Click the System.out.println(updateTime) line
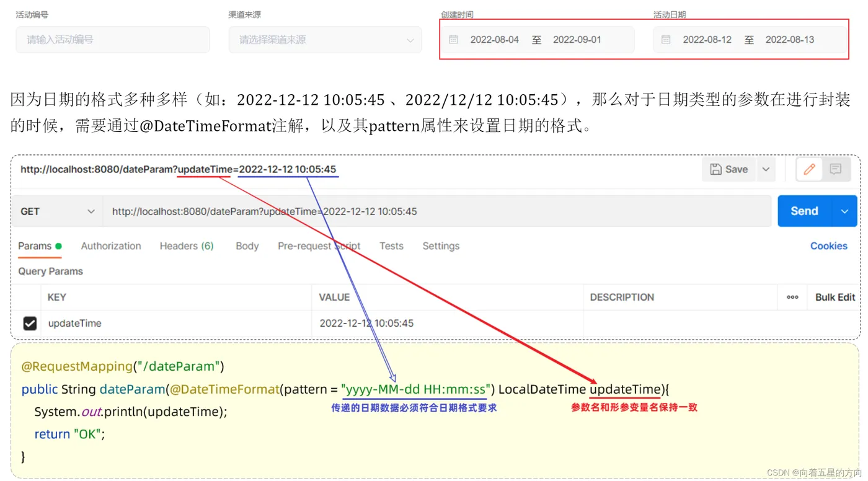868x481 pixels. pos(131,412)
